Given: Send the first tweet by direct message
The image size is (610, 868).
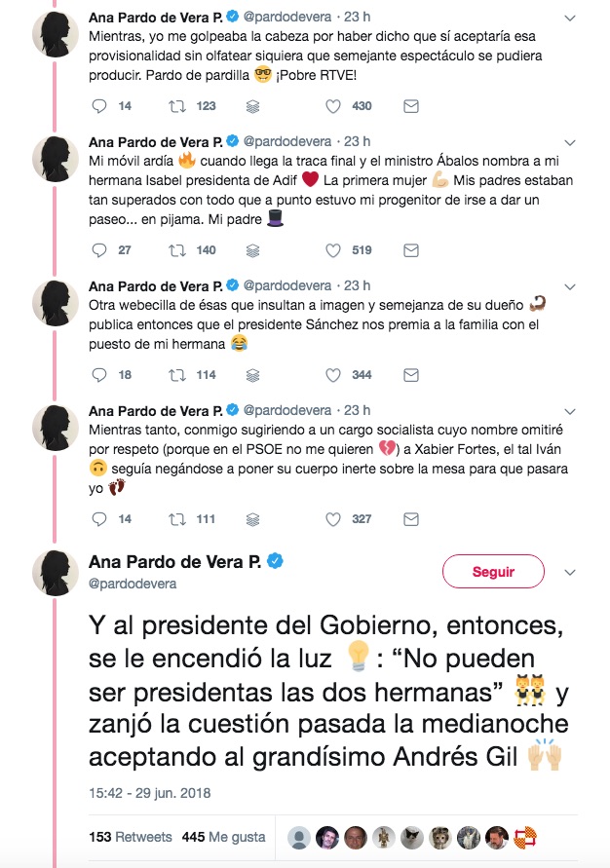Looking at the screenshot, I should click(x=410, y=106).
